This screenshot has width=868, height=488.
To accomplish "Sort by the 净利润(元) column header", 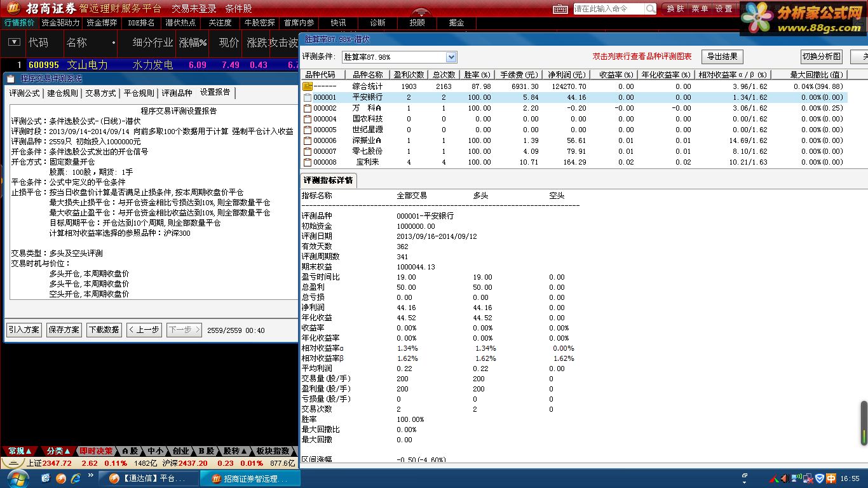I will tap(566, 75).
